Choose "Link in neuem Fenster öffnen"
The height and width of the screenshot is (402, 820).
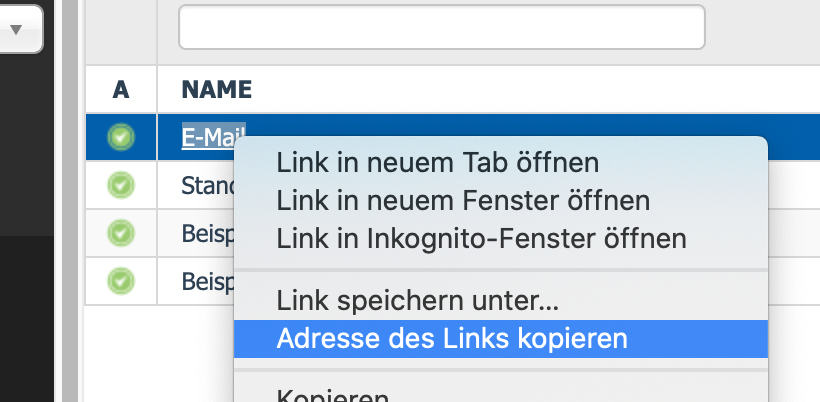tap(463, 200)
